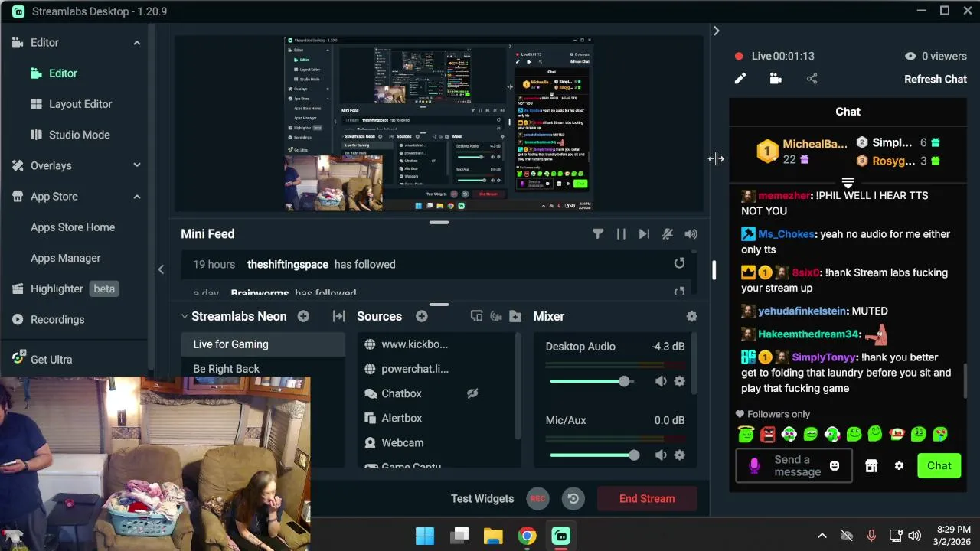Screen dimensions: 980x551
Task: Click the audio-camera source icon
Action: click(496, 316)
